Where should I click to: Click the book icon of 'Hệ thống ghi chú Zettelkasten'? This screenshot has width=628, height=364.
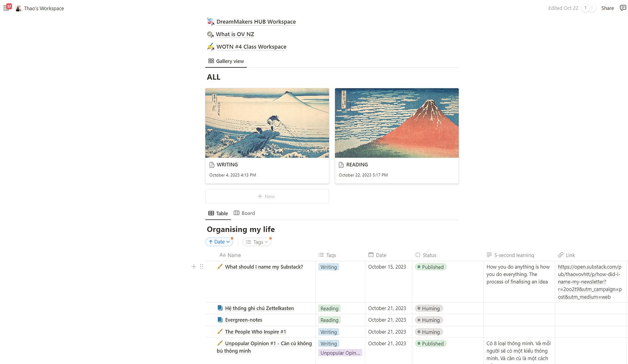tap(220, 308)
